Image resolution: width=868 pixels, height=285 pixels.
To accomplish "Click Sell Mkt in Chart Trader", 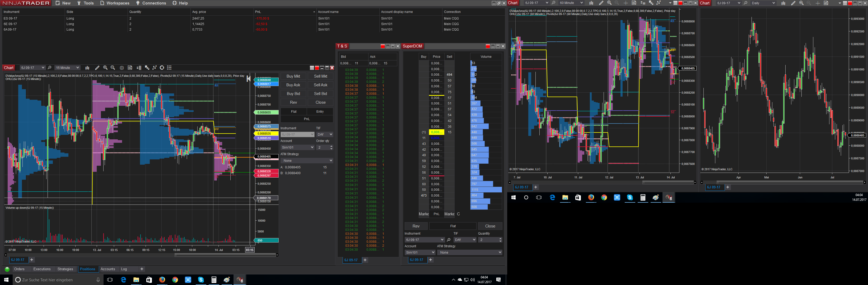I will 320,76.
